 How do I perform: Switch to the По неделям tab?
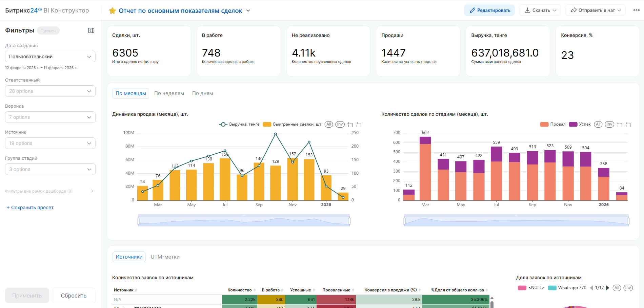[x=169, y=93]
